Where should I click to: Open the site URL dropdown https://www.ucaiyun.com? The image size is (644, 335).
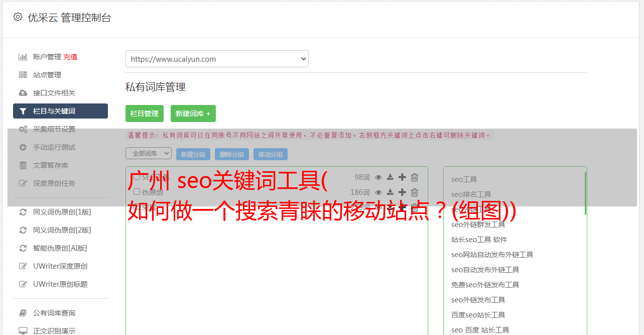(217, 59)
